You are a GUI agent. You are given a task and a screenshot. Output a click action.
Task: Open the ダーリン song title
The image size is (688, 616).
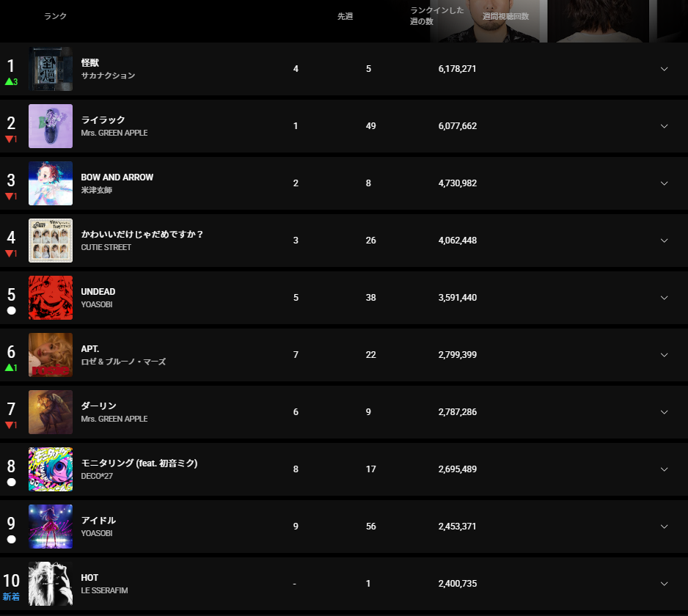(x=99, y=406)
